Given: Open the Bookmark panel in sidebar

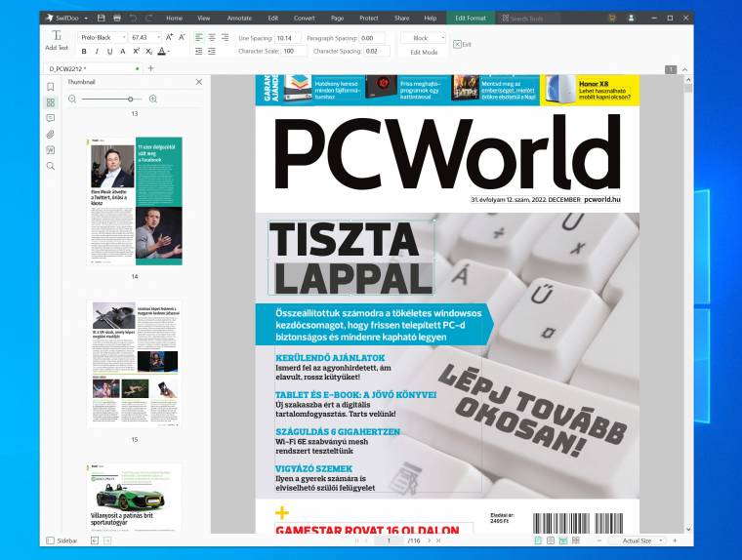Looking at the screenshot, I should click(x=51, y=87).
